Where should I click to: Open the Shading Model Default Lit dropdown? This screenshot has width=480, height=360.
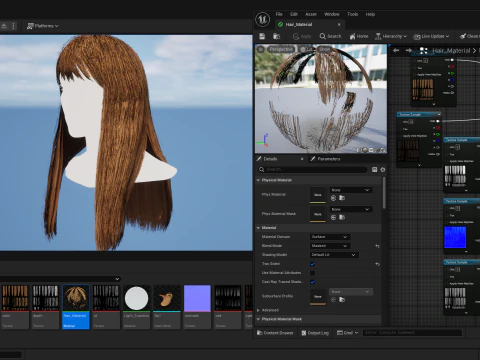[334, 255]
